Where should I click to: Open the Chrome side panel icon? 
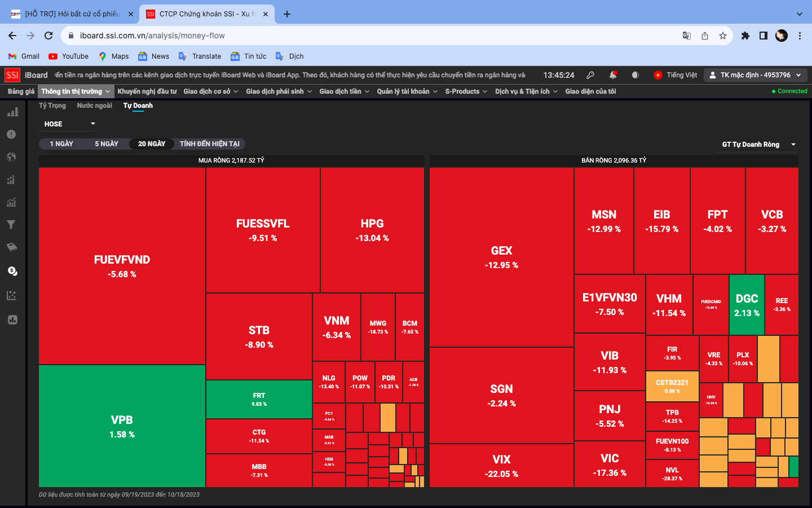tap(764, 36)
